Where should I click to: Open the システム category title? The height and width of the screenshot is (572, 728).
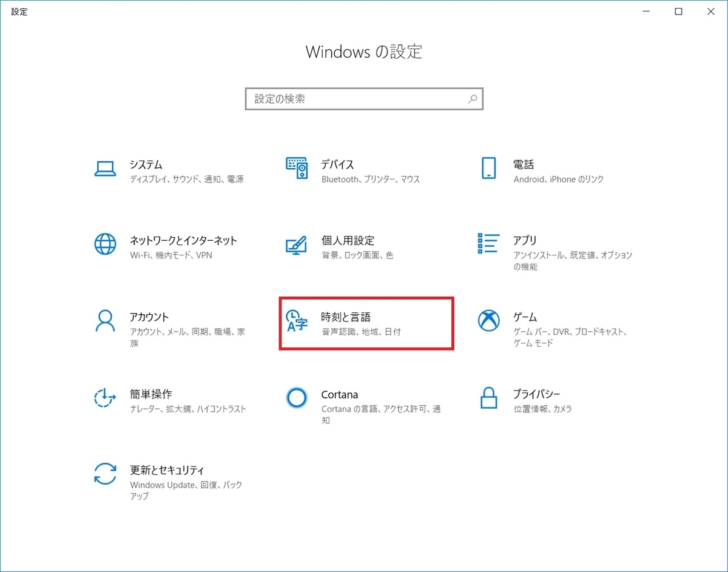point(146,165)
